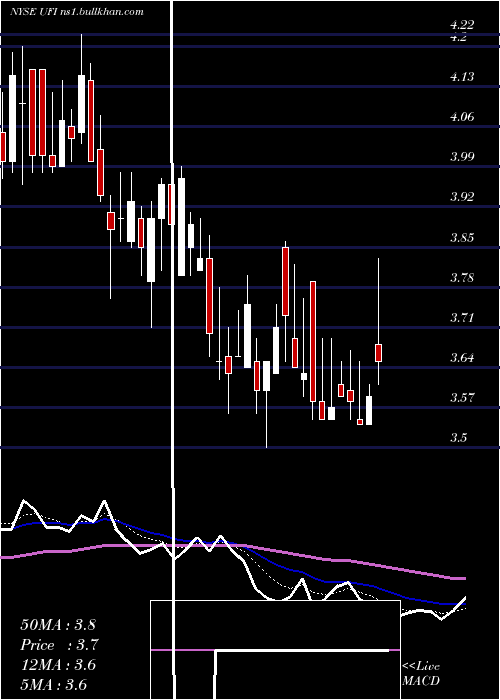Click the '5MA : 3.6' legend entry
Viewport: 500px width, 700px height.
pos(54,685)
